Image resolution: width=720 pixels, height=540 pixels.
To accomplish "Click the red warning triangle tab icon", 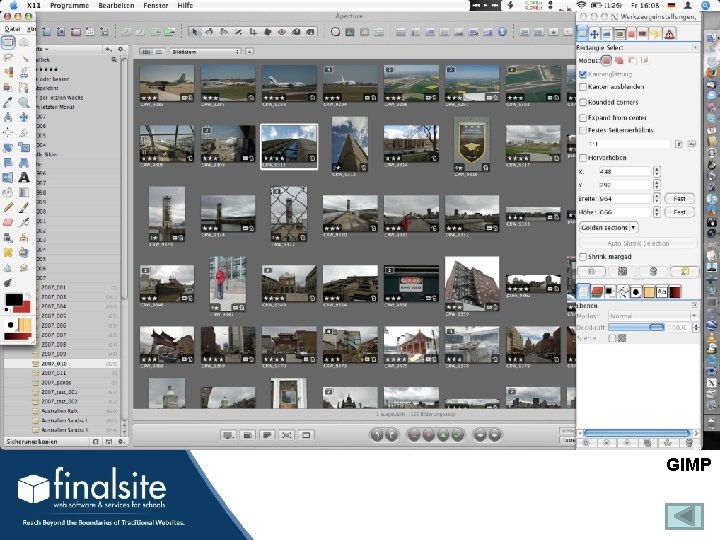I will 669,33.
